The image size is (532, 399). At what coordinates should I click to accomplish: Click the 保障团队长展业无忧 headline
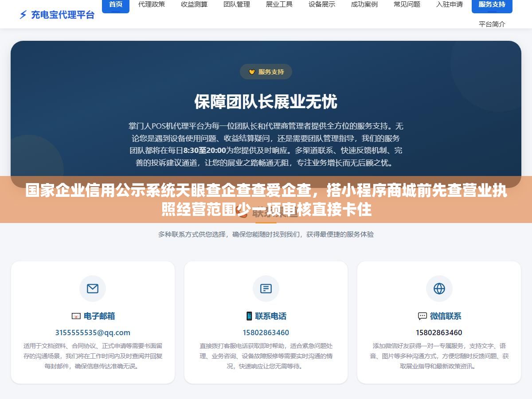[266, 102]
